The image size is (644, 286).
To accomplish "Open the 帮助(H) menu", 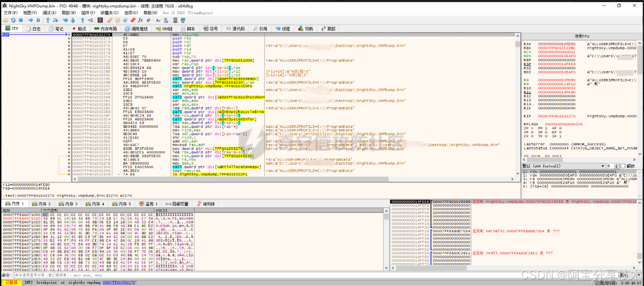I will point(151,13).
